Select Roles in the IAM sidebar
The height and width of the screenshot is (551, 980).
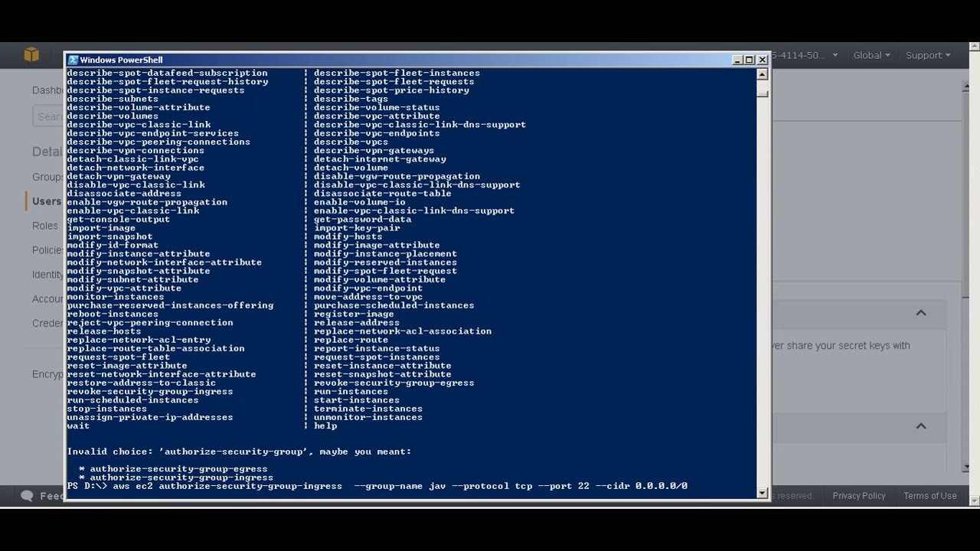(45, 226)
